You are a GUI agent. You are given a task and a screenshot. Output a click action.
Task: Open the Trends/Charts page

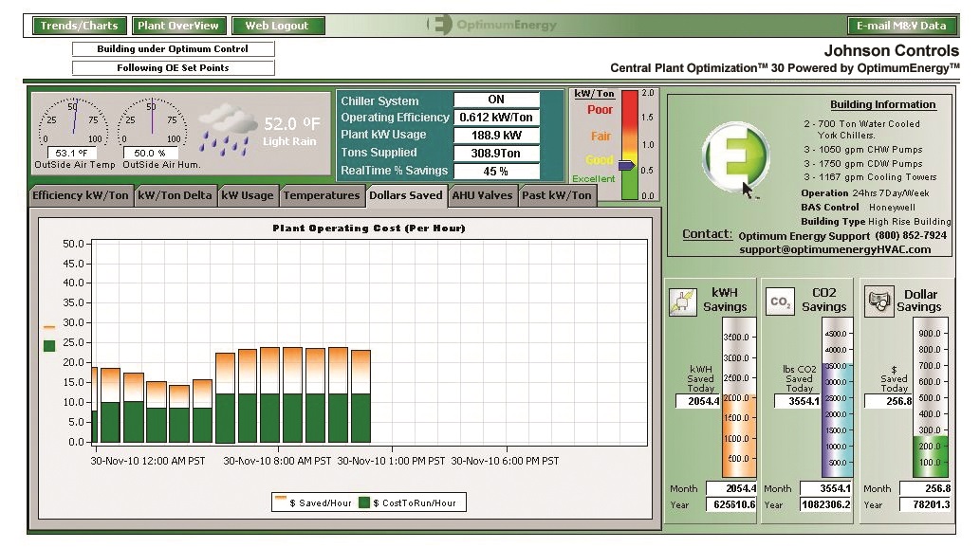[79, 26]
